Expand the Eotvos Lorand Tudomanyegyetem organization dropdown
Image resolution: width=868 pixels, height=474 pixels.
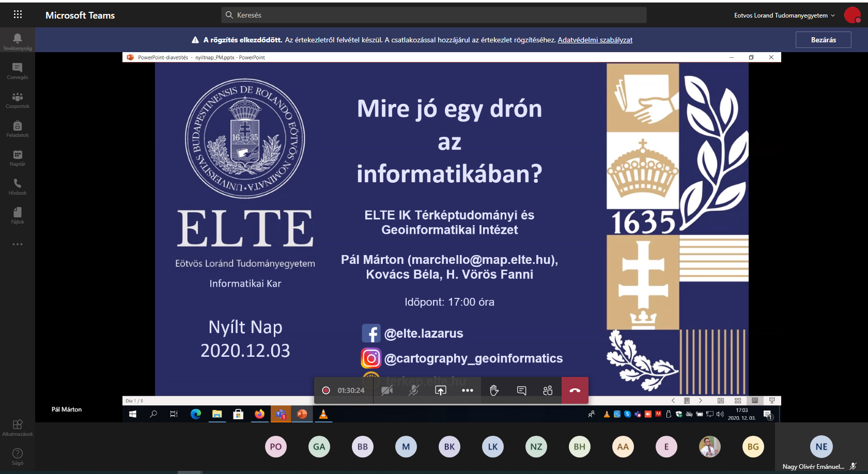tap(784, 15)
